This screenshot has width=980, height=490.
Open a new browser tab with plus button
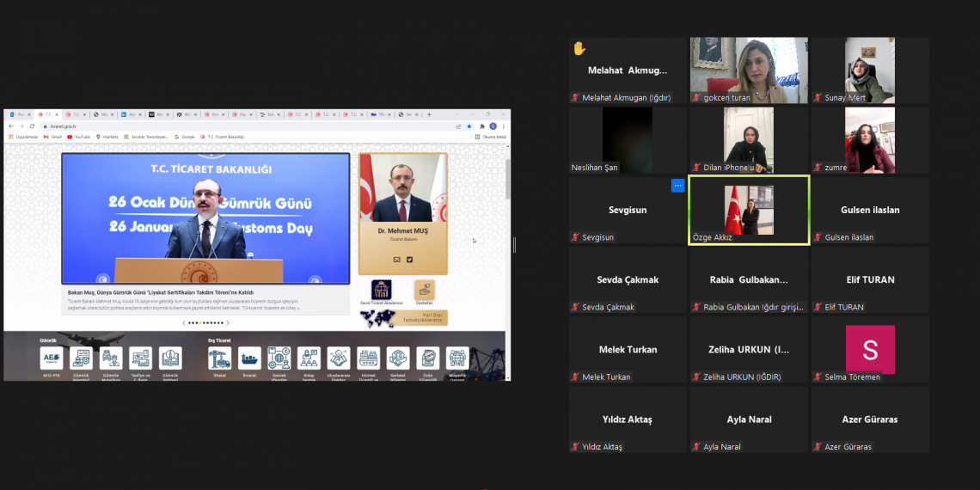[429, 114]
